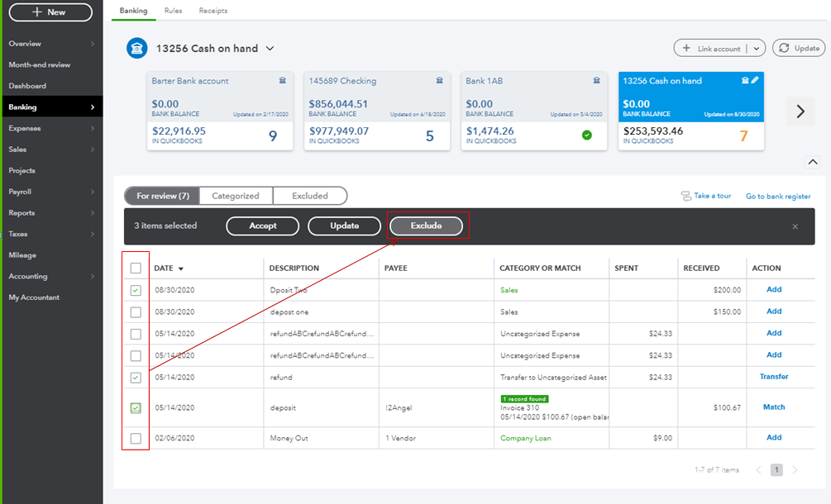Collapse the account cards with up chevron
Image resolution: width=831 pixels, height=504 pixels.
pos(812,162)
